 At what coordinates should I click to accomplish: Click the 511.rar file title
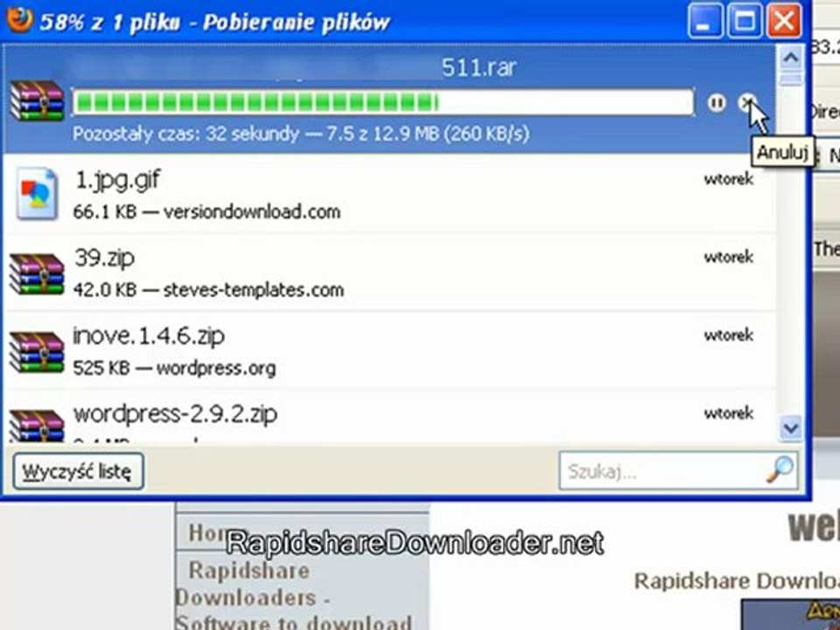pos(479,67)
